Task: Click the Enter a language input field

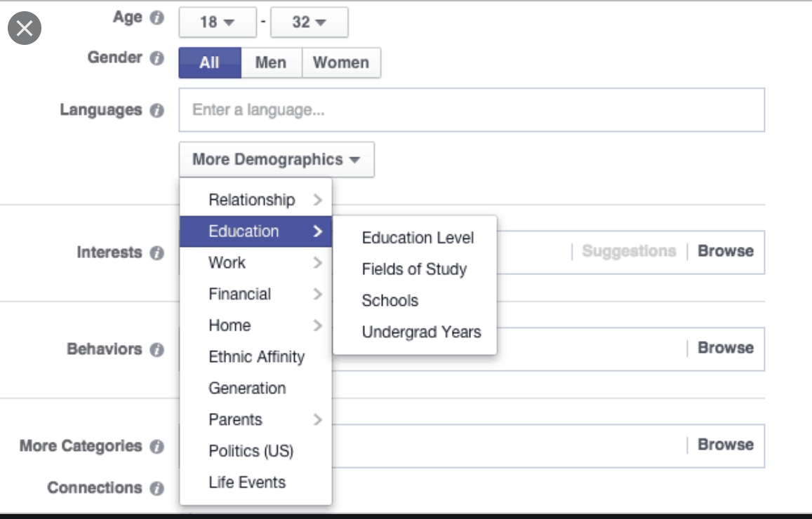Action: click(472, 109)
